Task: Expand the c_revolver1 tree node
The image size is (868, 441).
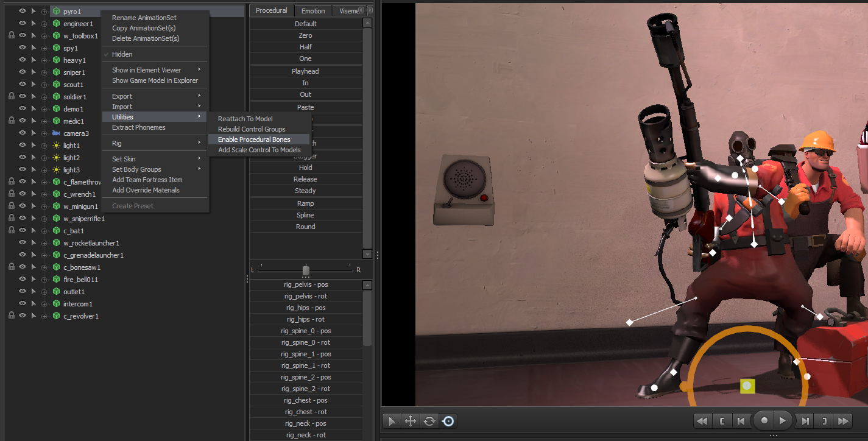Action: coord(44,316)
